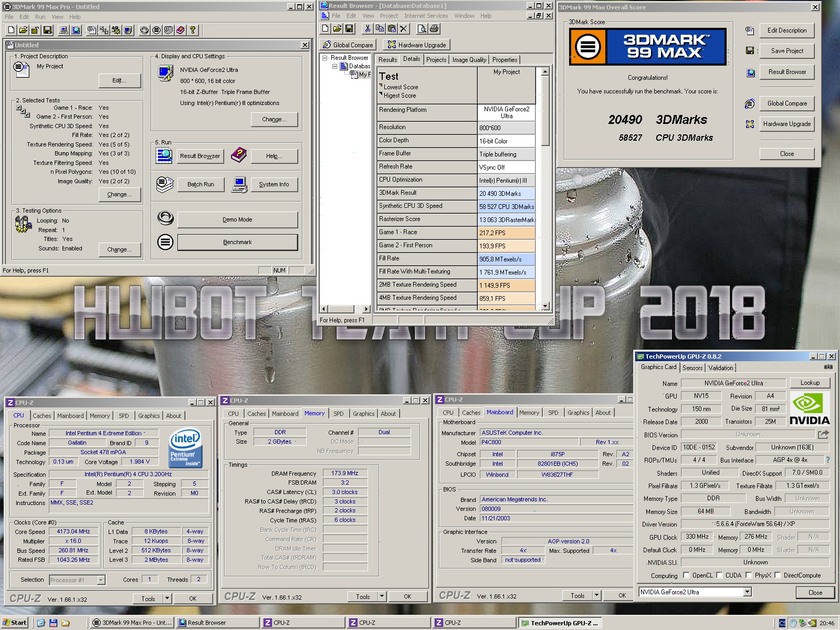Open Run menu in 3DMark 99 Max window

click(40, 17)
